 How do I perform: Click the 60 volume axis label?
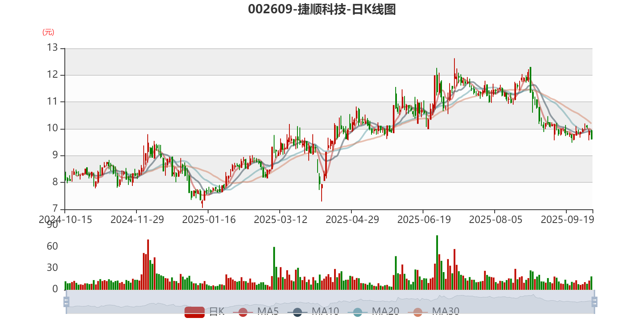coord(52,246)
